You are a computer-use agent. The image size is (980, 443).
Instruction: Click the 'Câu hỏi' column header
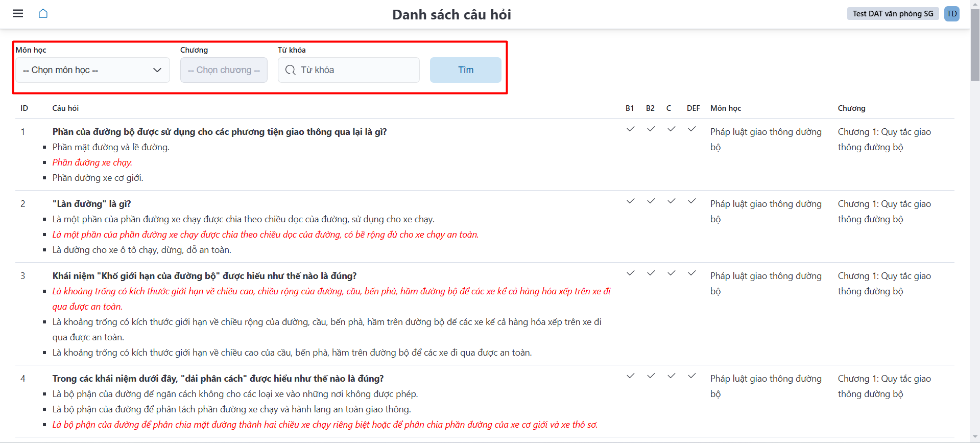(x=65, y=108)
